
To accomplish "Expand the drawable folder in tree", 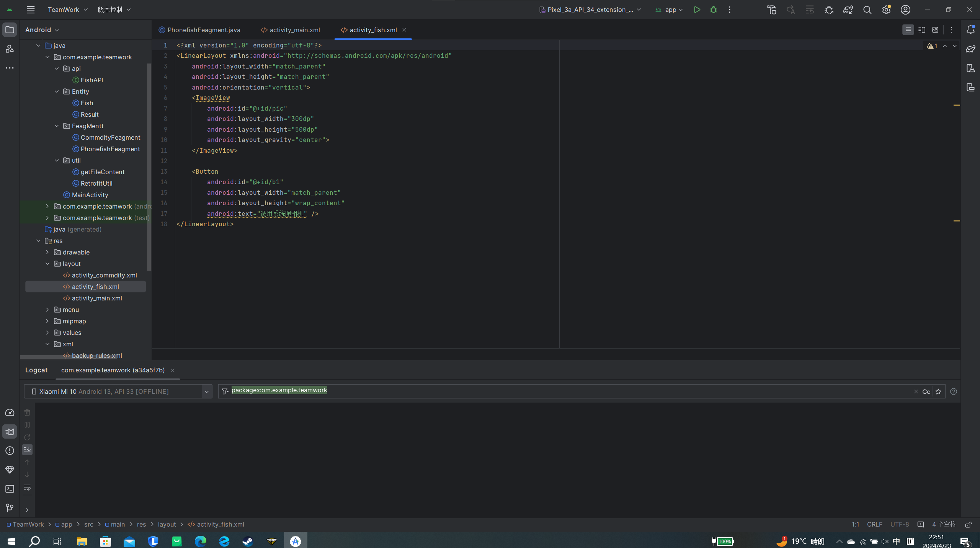I will point(47,252).
